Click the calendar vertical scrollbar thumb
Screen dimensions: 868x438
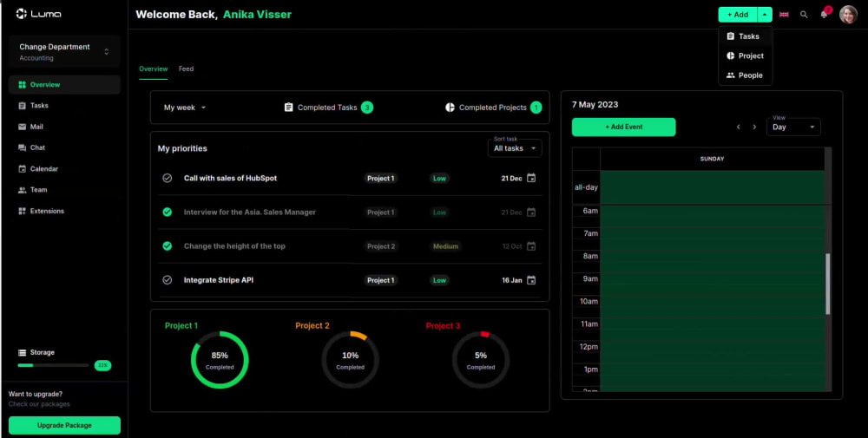click(828, 284)
